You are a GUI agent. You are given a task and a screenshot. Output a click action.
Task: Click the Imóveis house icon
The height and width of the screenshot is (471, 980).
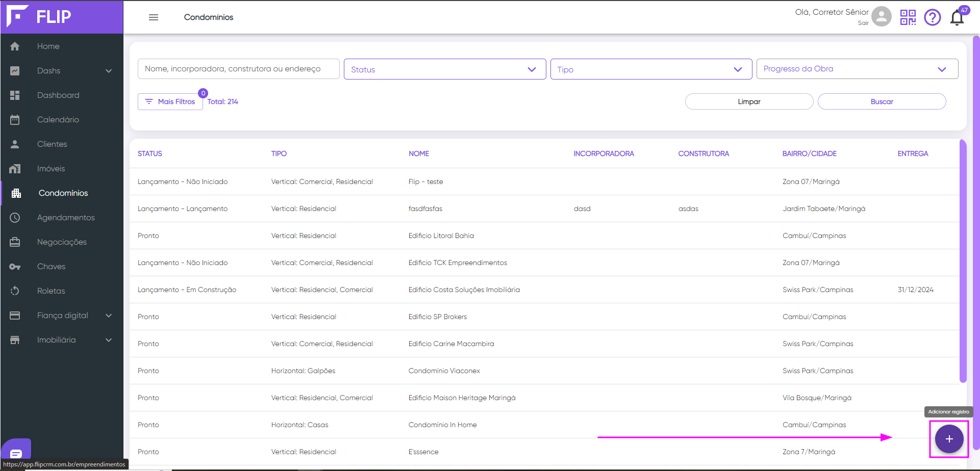pyautogui.click(x=15, y=169)
